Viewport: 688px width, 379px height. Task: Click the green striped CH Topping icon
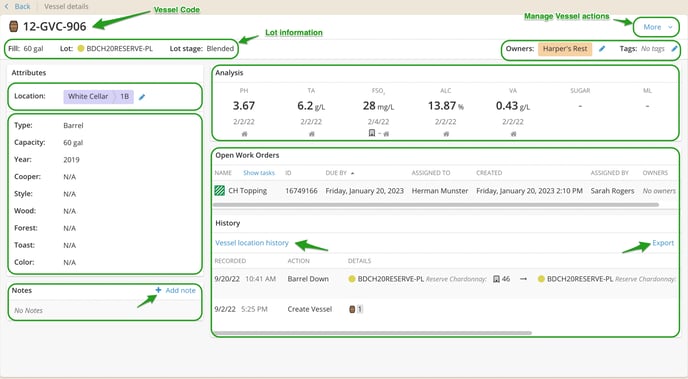(x=219, y=191)
